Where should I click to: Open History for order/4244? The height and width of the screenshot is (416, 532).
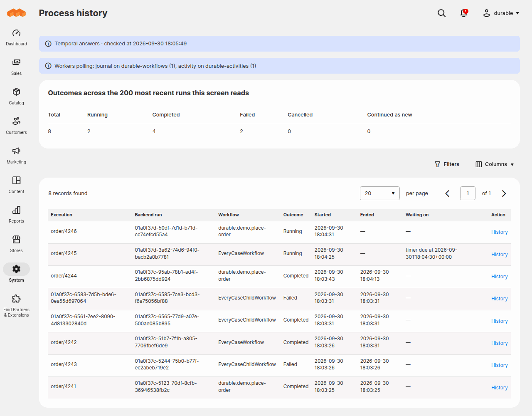pyautogui.click(x=499, y=277)
